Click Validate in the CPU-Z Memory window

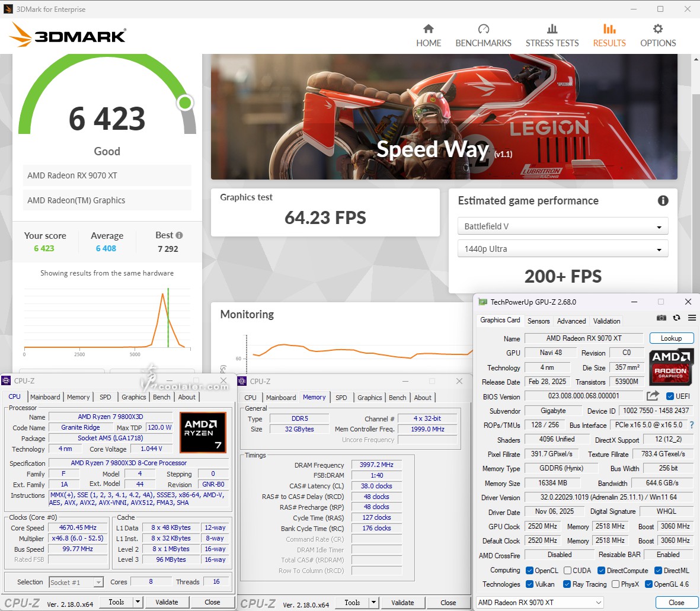point(402,603)
